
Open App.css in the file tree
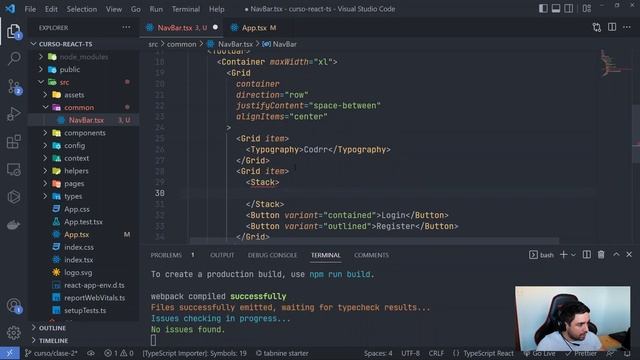tap(84, 209)
